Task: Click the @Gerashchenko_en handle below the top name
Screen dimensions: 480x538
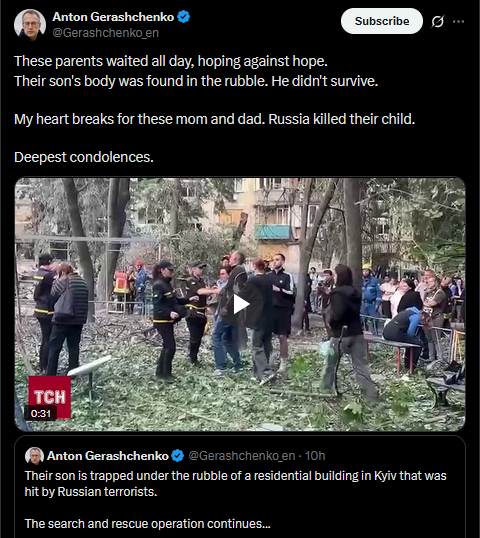Action: tap(105, 33)
